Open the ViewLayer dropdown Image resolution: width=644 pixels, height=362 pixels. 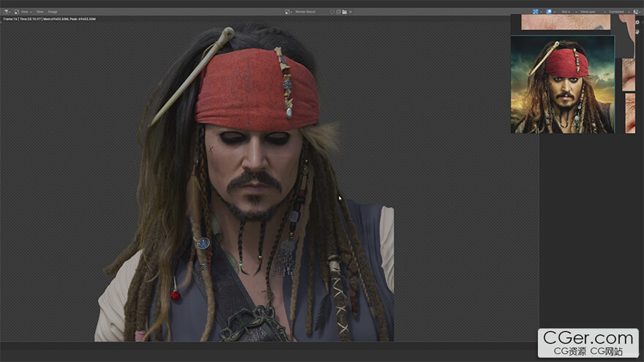[592, 12]
